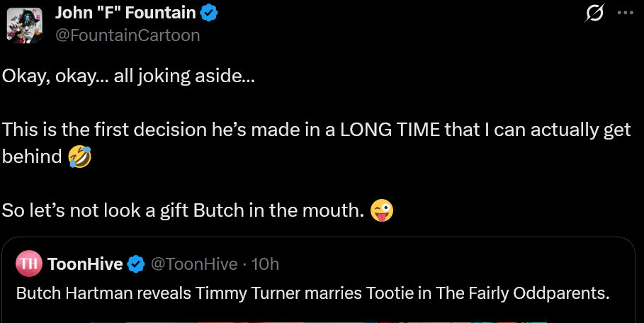Click ToonHive's blue verified badge
This screenshot has height=323, width=644.
click(135, 265)
